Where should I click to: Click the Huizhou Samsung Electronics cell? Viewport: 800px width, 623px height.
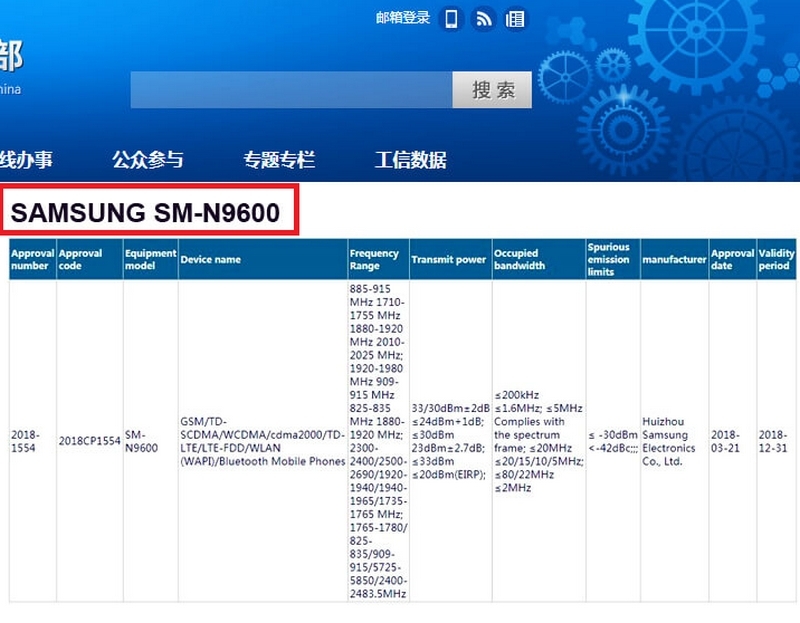pyautogui.click(x=674, y=441)
